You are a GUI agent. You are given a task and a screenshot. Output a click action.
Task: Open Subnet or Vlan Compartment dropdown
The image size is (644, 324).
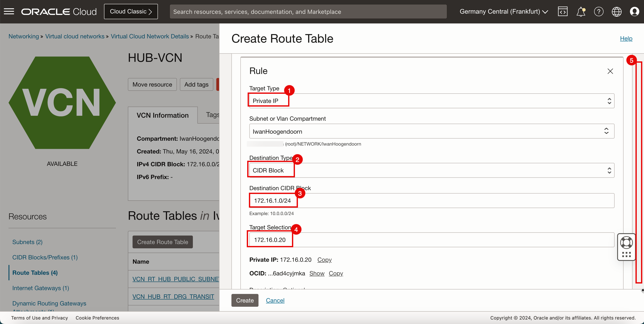432,131
